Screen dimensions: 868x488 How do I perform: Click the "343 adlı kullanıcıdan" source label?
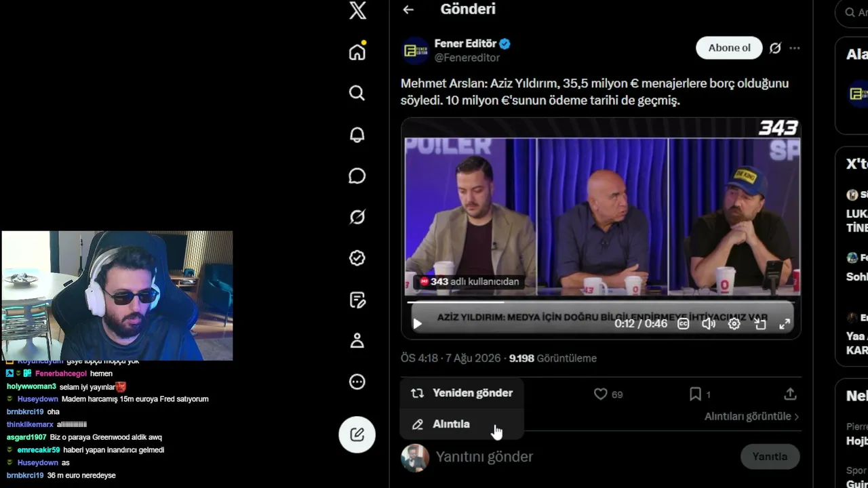(x=469, y=282)
